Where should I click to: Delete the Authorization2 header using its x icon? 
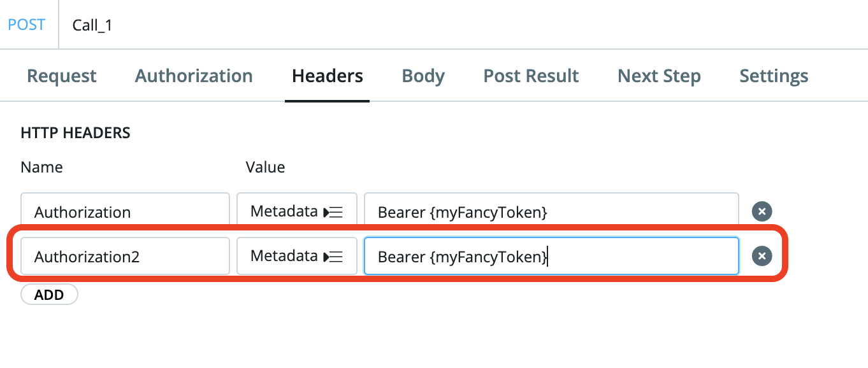pos(762,256)
